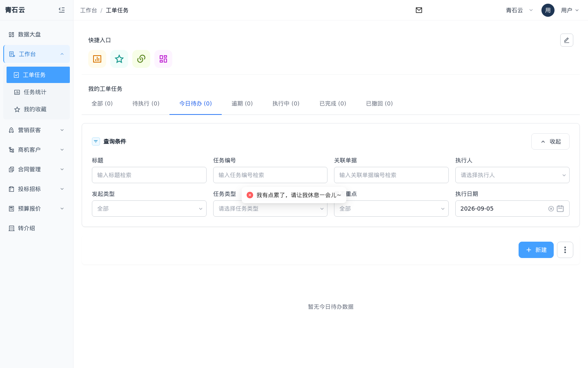Screen dimensions: 588x368
Task: Click 工作台 in the breadcrumb
Action: pos(89,10)
